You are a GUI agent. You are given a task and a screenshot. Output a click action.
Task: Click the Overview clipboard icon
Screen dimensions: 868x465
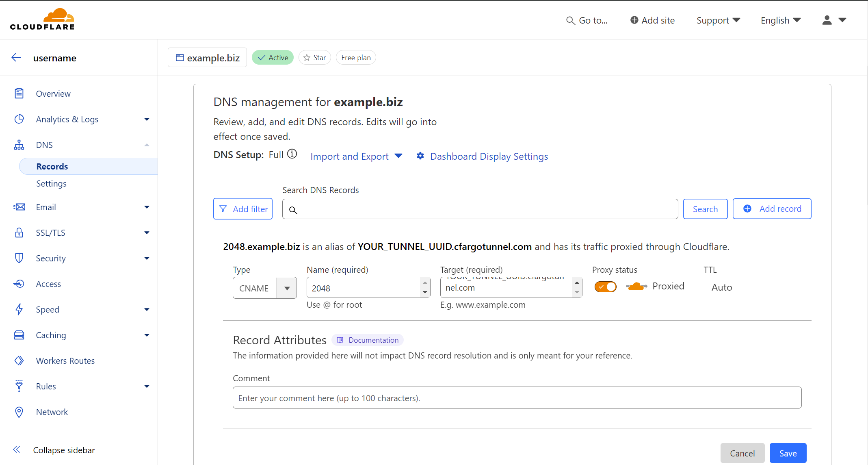click(19, 93)
